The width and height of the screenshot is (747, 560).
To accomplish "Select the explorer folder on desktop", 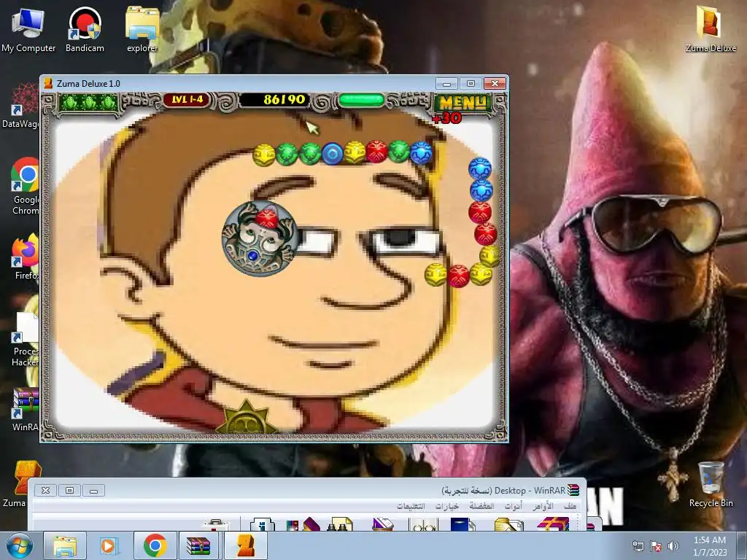I will coord(142,30).
